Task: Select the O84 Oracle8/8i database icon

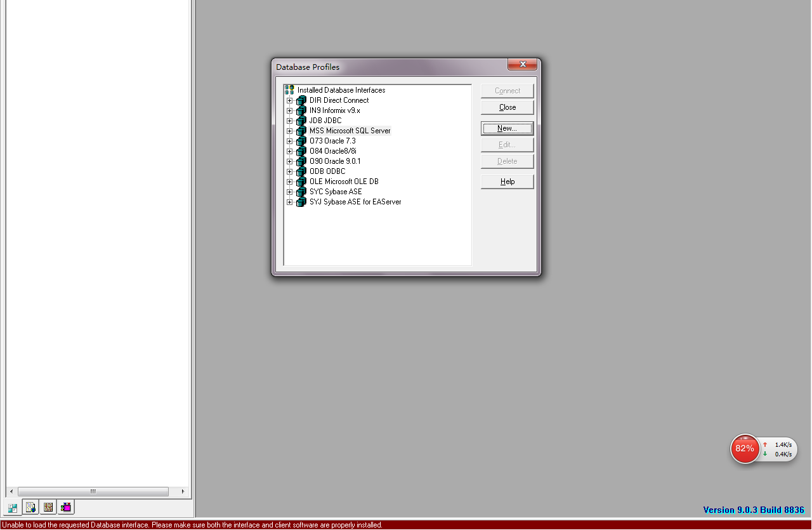Action: [x=301, y=151]
